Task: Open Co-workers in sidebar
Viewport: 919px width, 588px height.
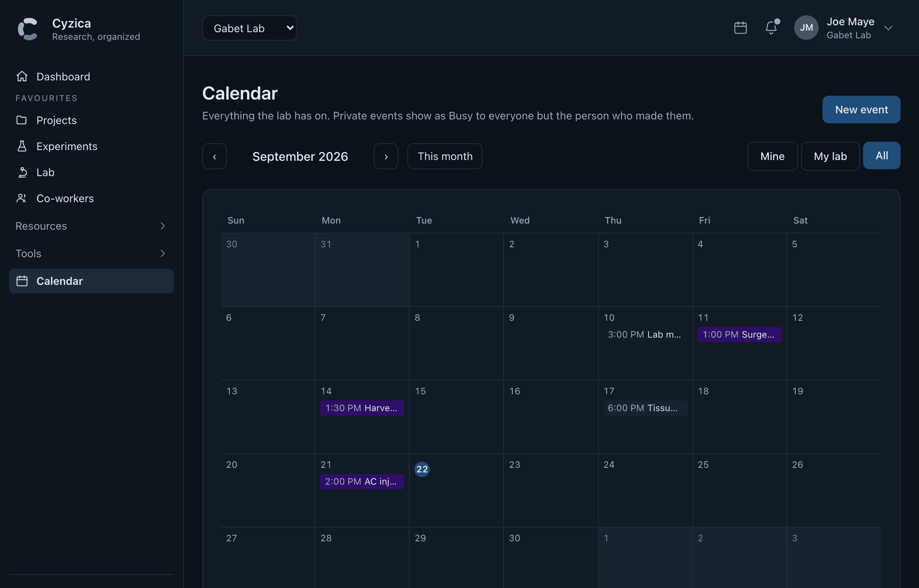Action: point(91,198)
